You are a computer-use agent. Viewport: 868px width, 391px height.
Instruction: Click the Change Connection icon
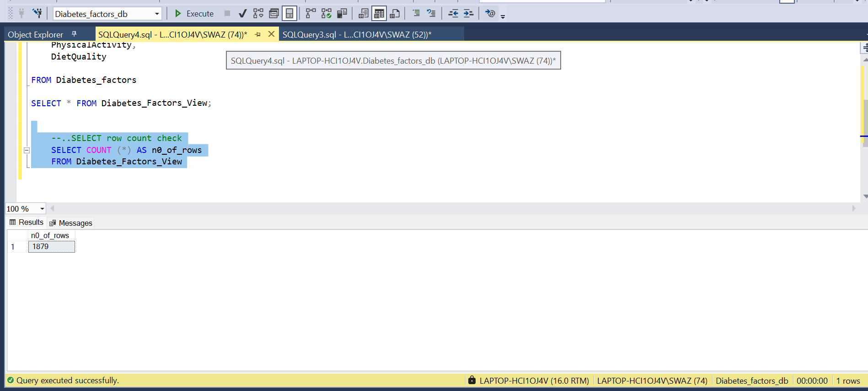pos(37,13)
